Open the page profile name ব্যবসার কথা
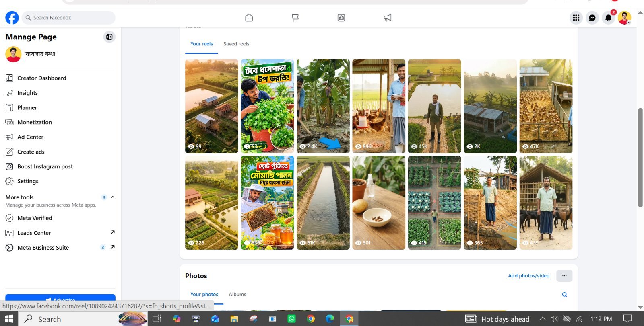The height and width of the screenshot is (326, 644). (40, 54)
